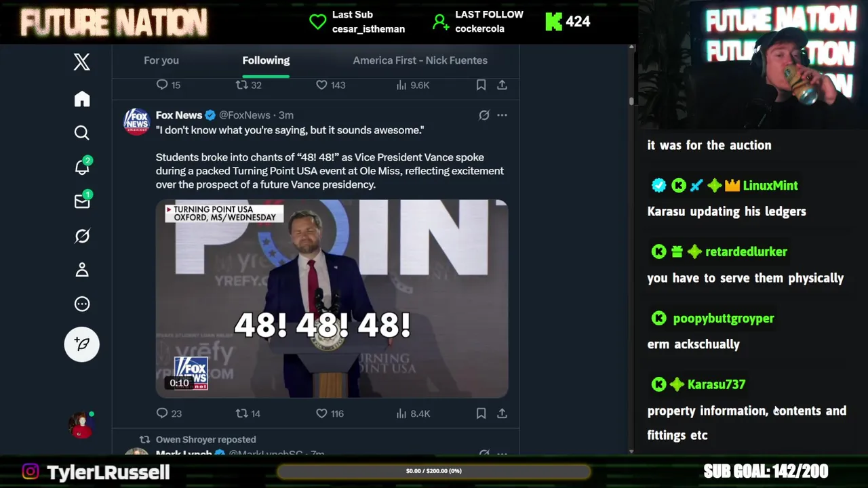
Task: Go to Home in X sidebar
Action: point(82,99)
